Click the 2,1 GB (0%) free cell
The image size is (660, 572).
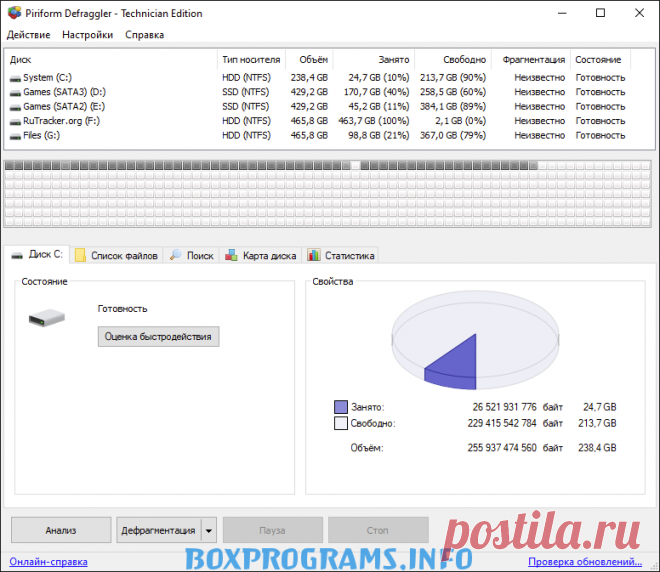[460, 121]
